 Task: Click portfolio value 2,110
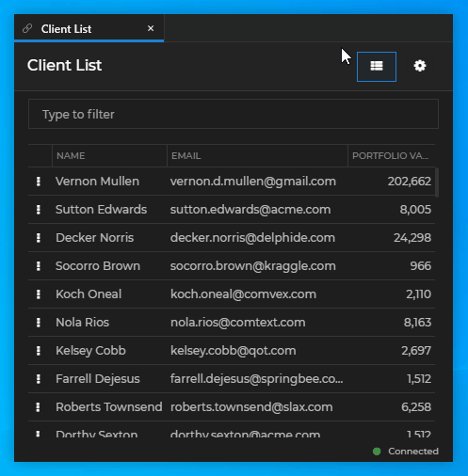(x=418, y=294)
